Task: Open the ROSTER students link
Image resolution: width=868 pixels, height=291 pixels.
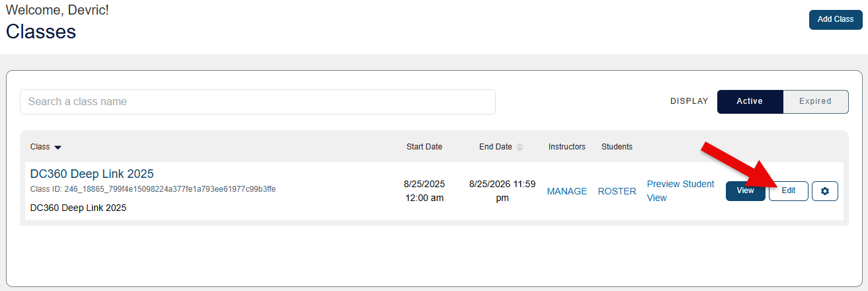Action: 617,191
